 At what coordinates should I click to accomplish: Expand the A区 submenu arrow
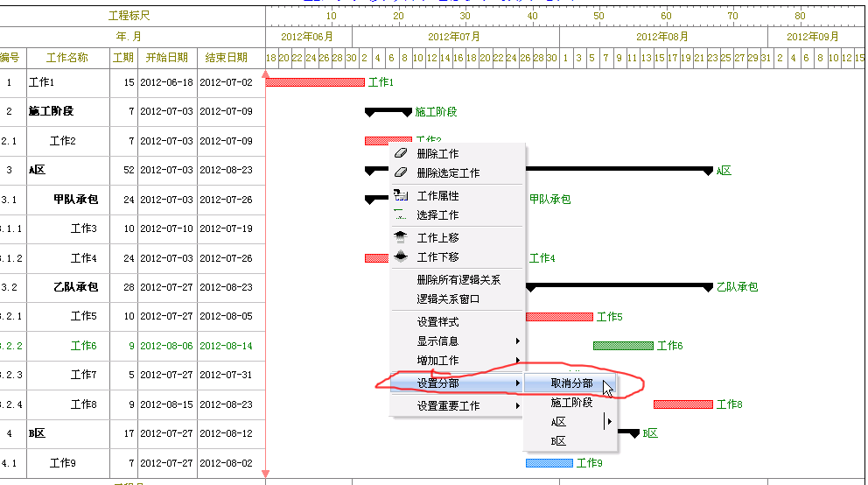click(x=610, y=422)
